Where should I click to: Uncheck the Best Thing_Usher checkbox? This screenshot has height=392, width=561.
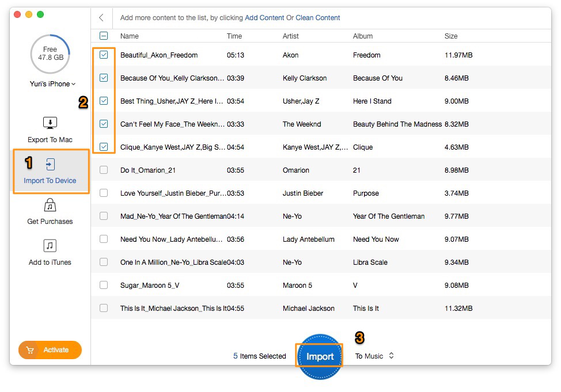[104, 101]
